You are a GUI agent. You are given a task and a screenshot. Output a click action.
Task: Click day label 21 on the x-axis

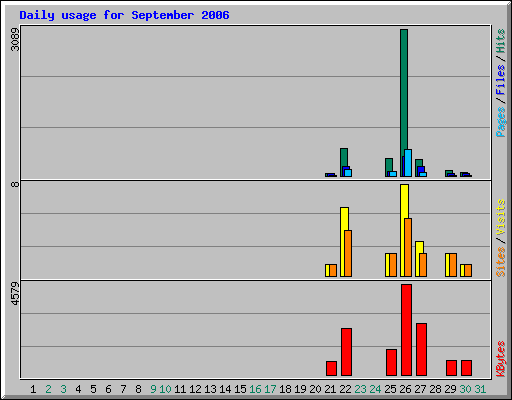point(330,389)
